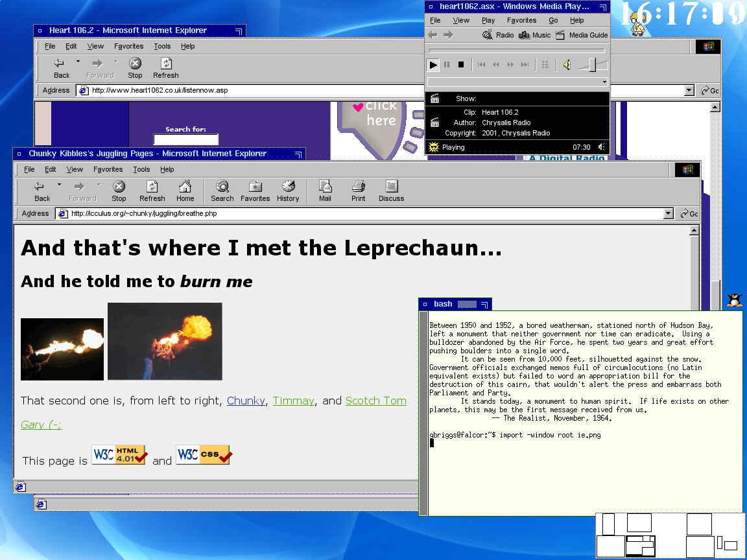Viewport: 747px width, 560px height.
Task: Go Home in Juggling Pages browser
Action: pos(185,191)
